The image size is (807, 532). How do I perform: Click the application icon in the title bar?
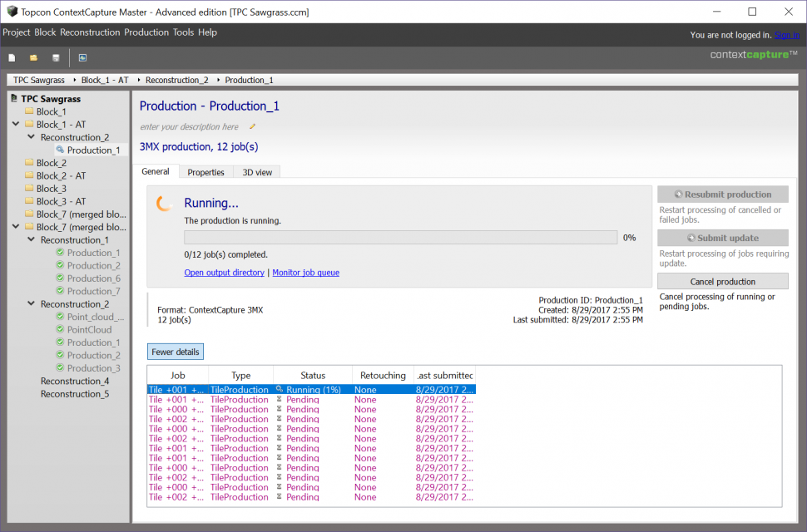[x=12, y=12]
